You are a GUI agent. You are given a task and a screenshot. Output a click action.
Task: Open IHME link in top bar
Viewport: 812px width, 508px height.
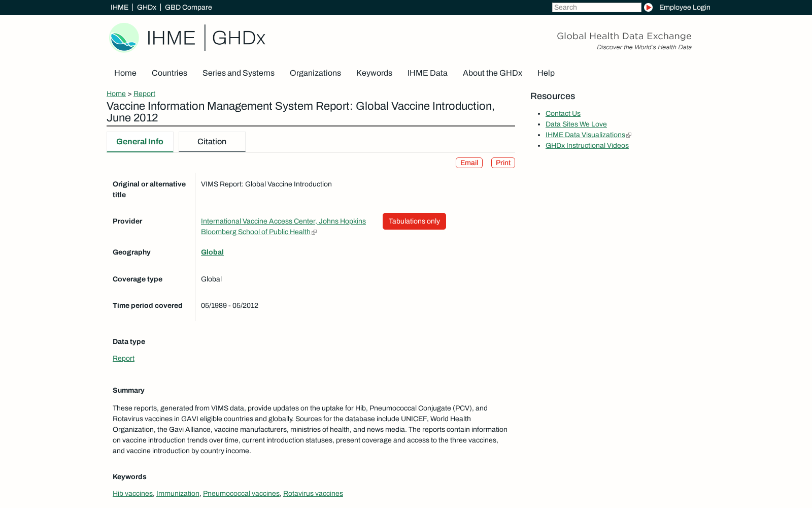click(x=119, y=7)
